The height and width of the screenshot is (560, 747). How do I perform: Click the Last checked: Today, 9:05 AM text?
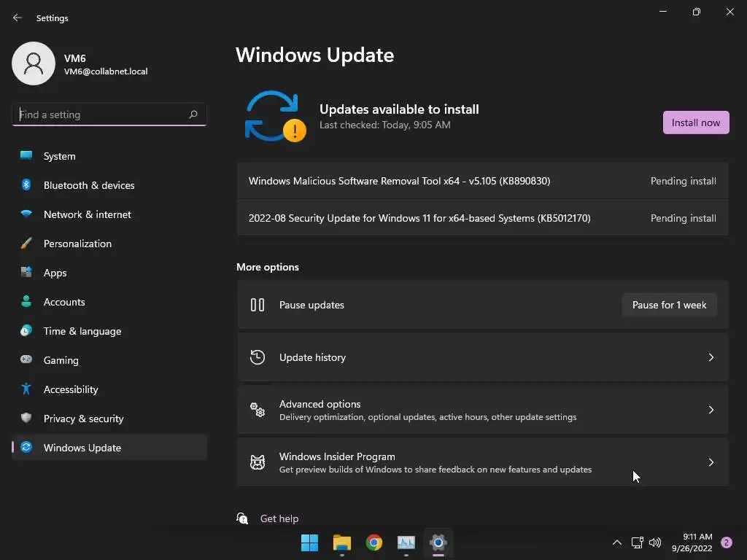(x=385, y=125)
